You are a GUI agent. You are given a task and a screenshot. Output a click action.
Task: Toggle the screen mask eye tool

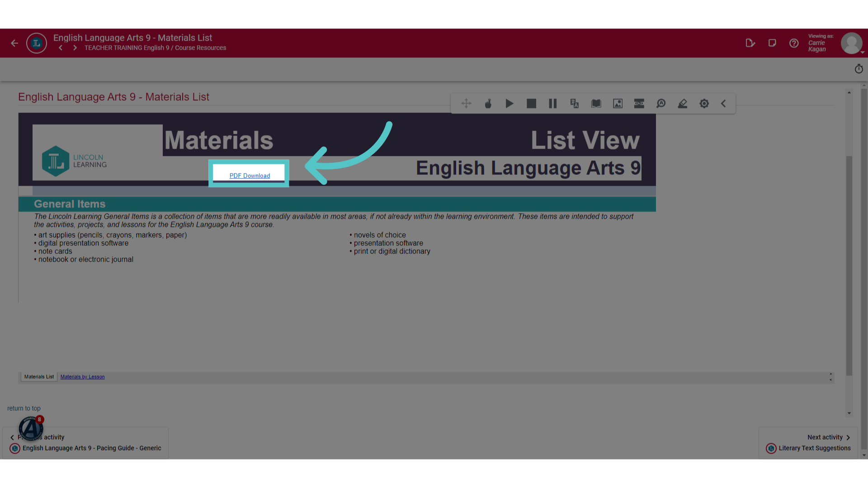pos(639,104)
